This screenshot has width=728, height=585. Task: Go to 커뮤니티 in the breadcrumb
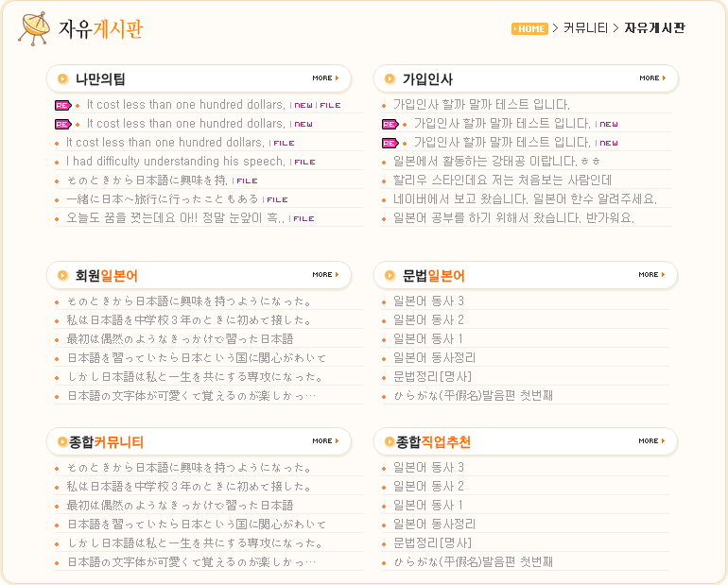[x=585, y=28]
